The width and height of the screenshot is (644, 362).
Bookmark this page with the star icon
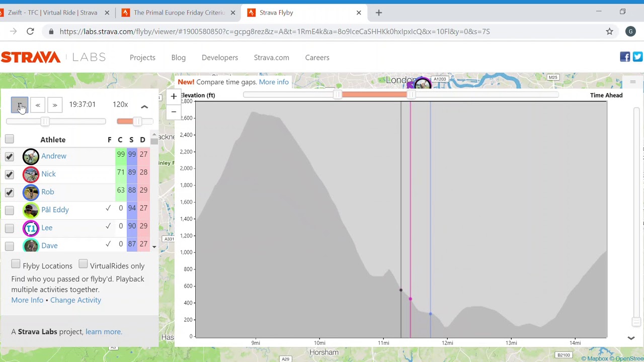click(x=609, y=32)
